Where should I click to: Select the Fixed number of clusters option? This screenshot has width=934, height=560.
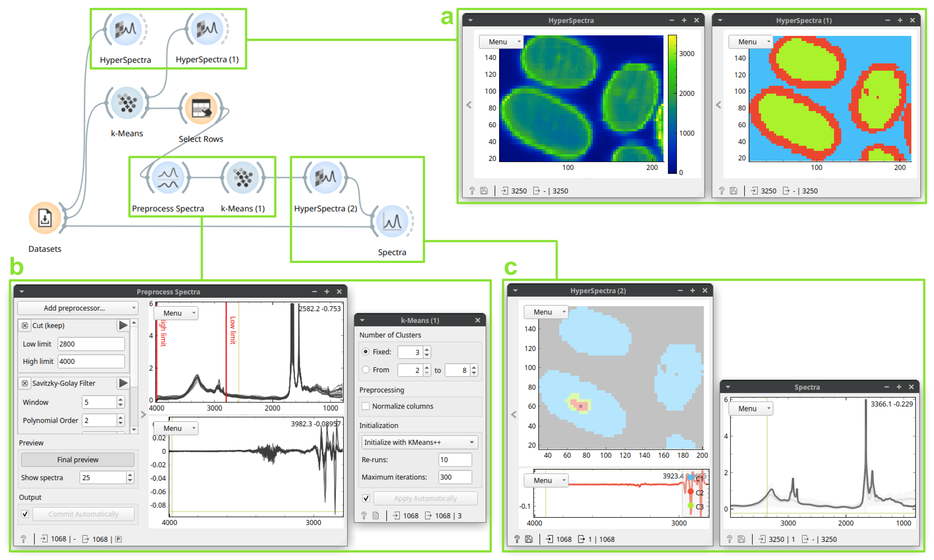tap(365, 352)
